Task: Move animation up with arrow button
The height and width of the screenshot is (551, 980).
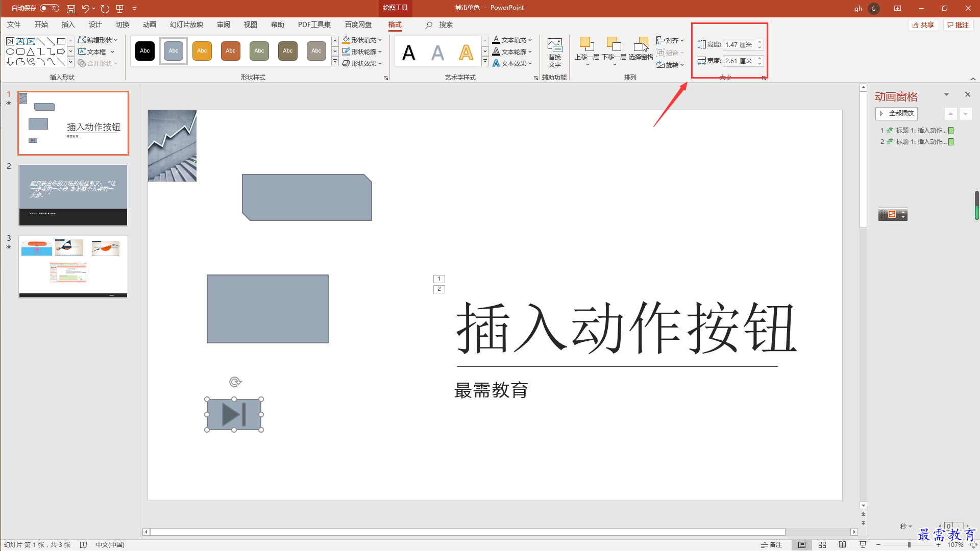Action: point(950,113)
